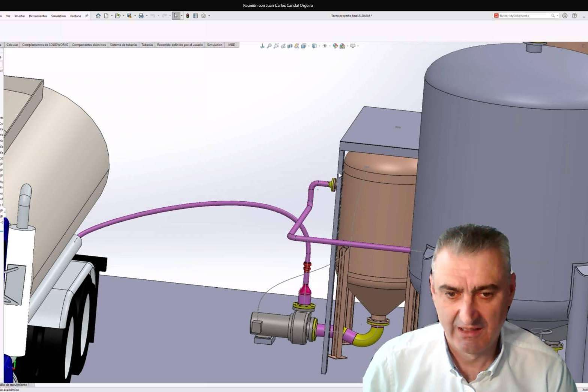Expand the Options gear dropdown arrow
Screen dimensions: 588x392
(209, 16)
